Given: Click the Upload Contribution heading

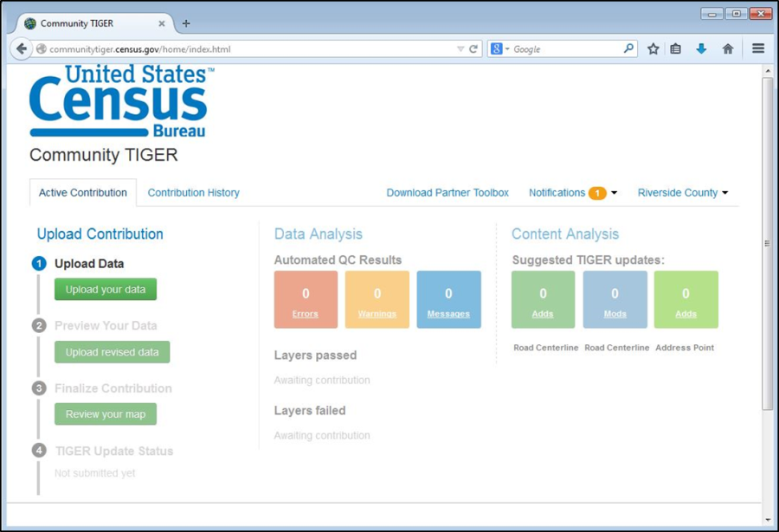Looking at the screenshot, I should (x=100, y=234).
